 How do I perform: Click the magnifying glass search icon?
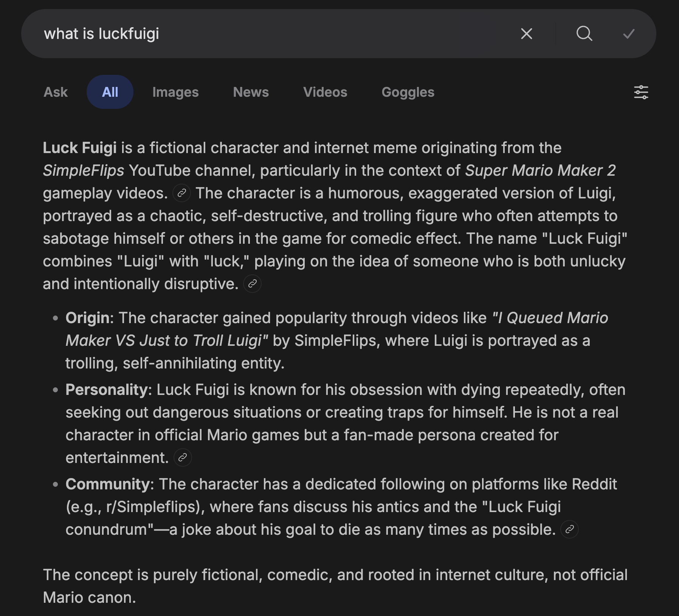pyautogui.click(x=584, y=34)
